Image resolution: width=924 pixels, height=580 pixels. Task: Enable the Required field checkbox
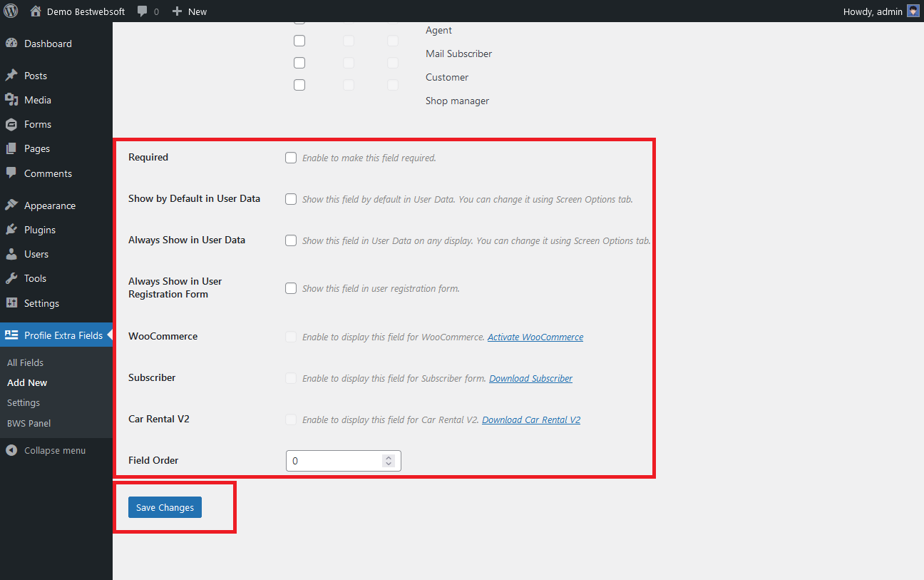pyautogui.click(x=290, y=158)
